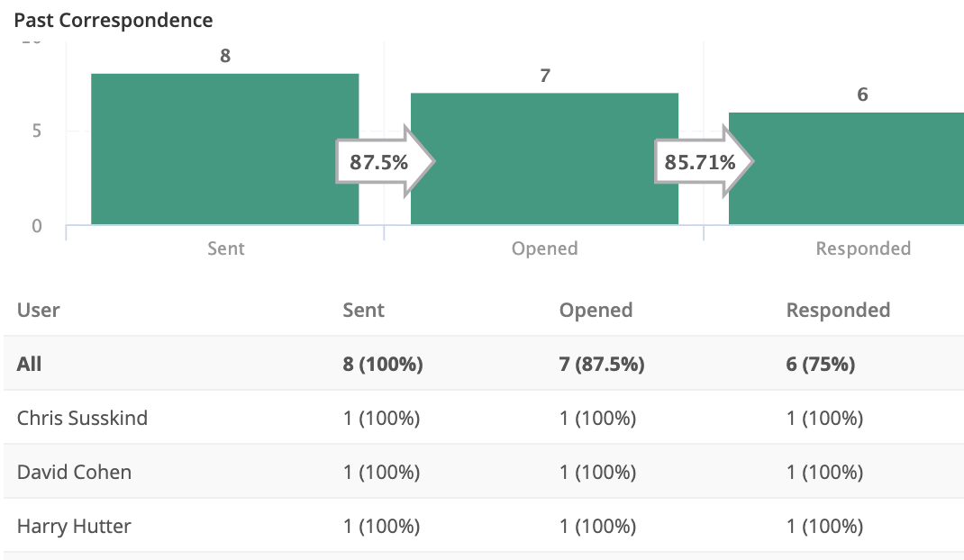Select the Responded bar in chart
This screenshot has width=964, height=560.
point(847,169)
